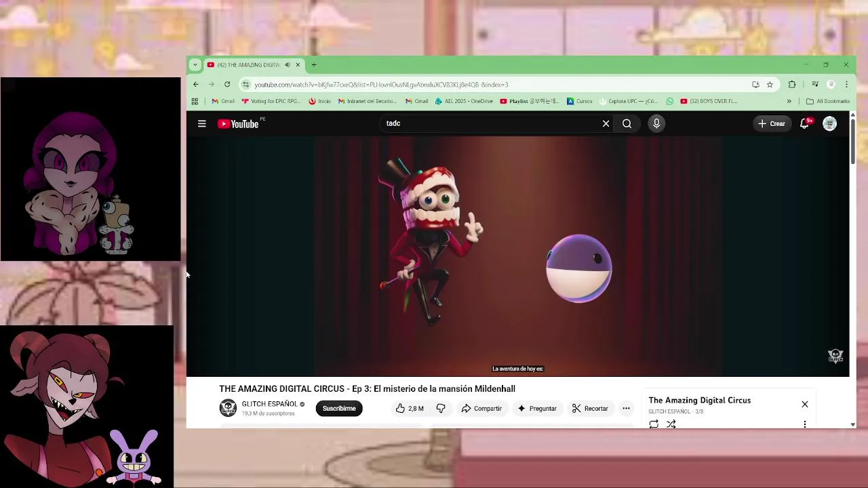
Task: Open Voting for EPIC RPG bookmark
Action: 271,101
